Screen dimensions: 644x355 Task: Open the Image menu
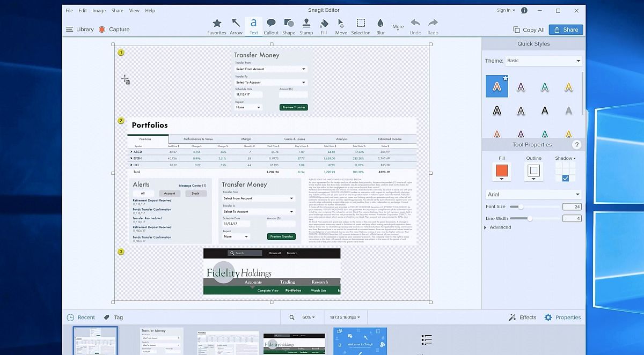[99, 10]
